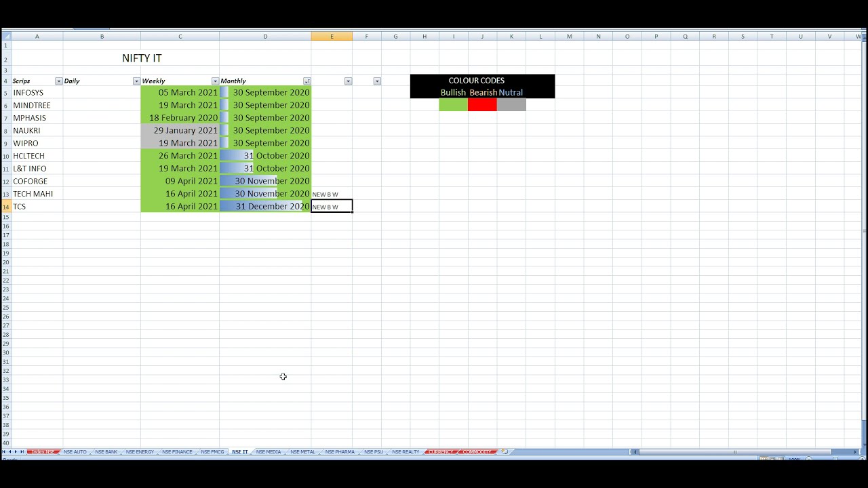The width and height of the screenshot is (868, 488).
Task: Click the 26 March 2021 weekly cell
Action: tap(180, 156)
